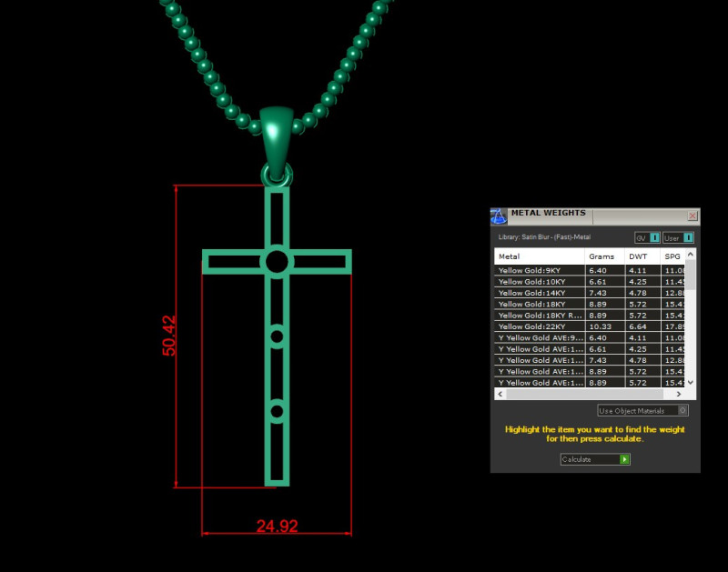Click the circle icon next to Use Object Materials
Viewport: 728px width, 572px height.
[x=682, y=410]
